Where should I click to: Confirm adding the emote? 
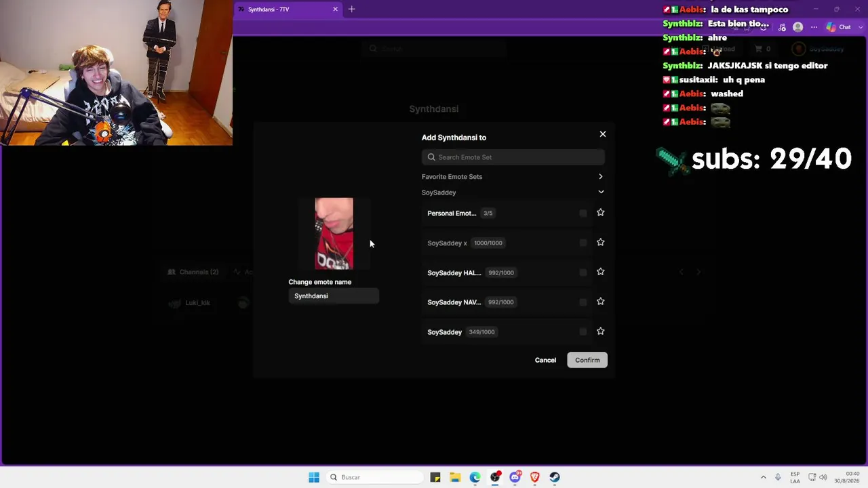[x=587, y=361]
